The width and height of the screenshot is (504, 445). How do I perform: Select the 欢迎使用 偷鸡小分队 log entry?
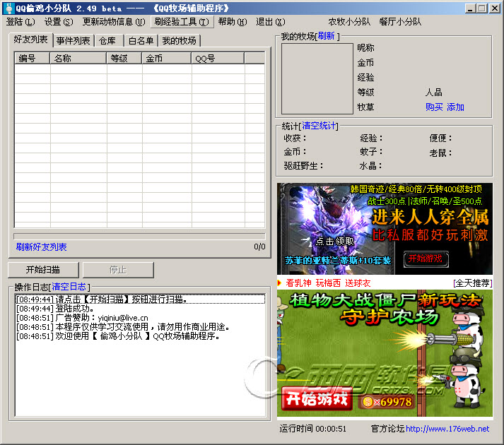140,336
